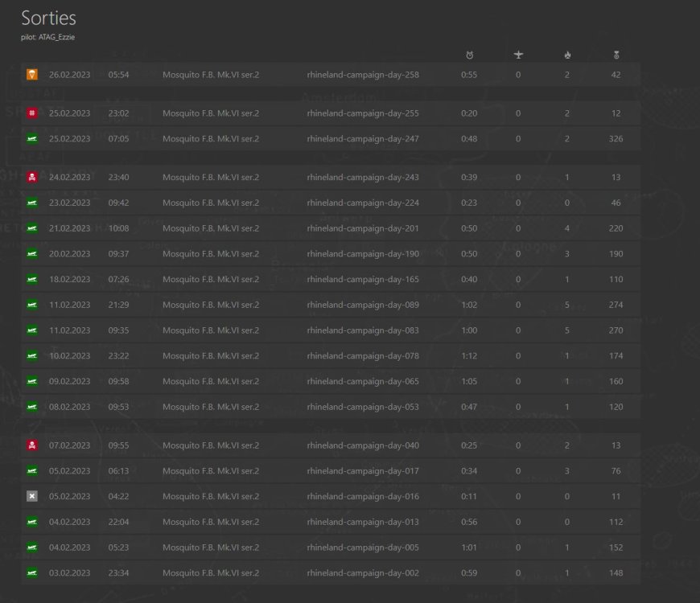
Task: Click the ground kills flame column icon
Action: (x=567, y=55)
